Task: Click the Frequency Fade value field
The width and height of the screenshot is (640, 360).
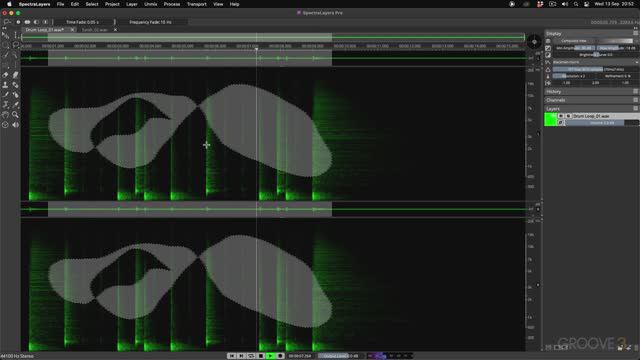Action: (150, 22)
